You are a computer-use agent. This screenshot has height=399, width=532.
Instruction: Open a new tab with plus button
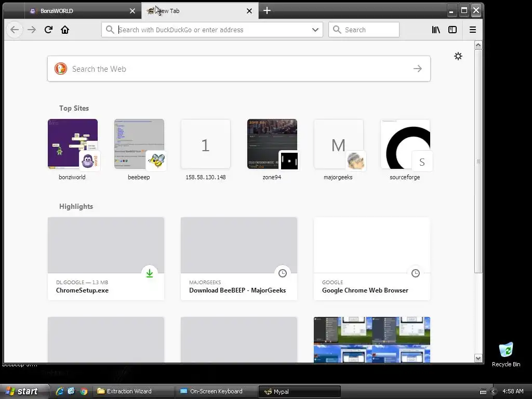coord(267,11)
